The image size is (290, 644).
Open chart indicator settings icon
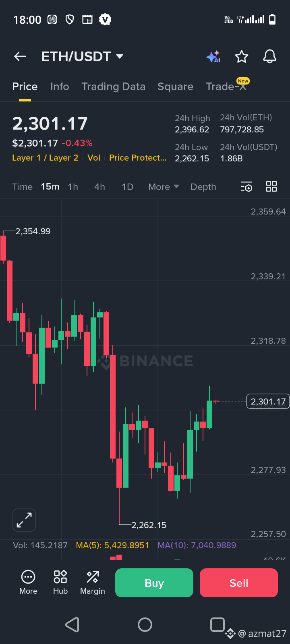point(246,187)
